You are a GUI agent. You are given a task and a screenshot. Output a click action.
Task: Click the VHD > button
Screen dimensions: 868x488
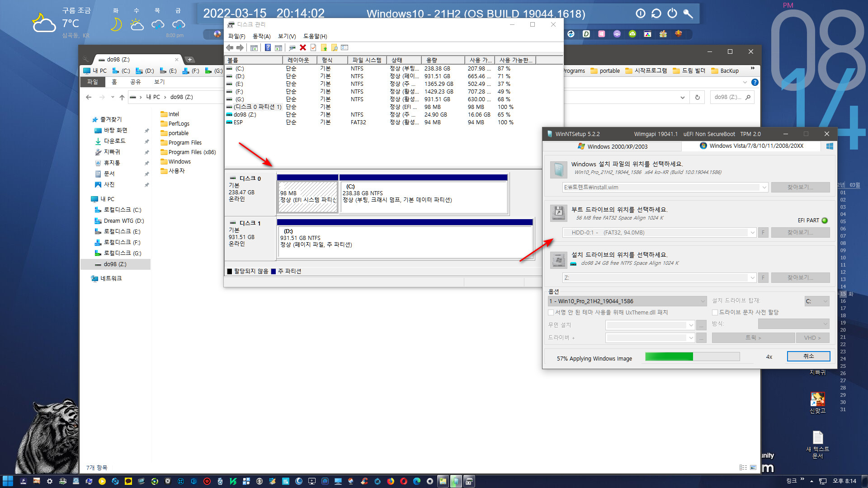click(812, 338)
